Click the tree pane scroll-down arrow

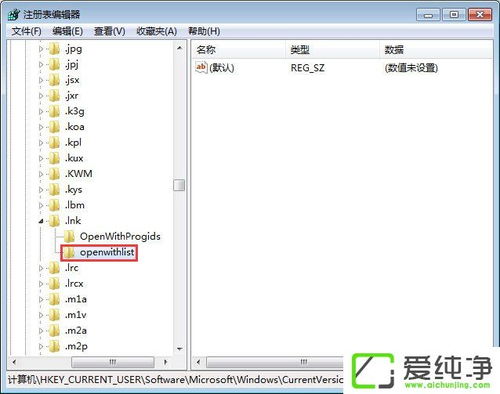pos(179,349)
